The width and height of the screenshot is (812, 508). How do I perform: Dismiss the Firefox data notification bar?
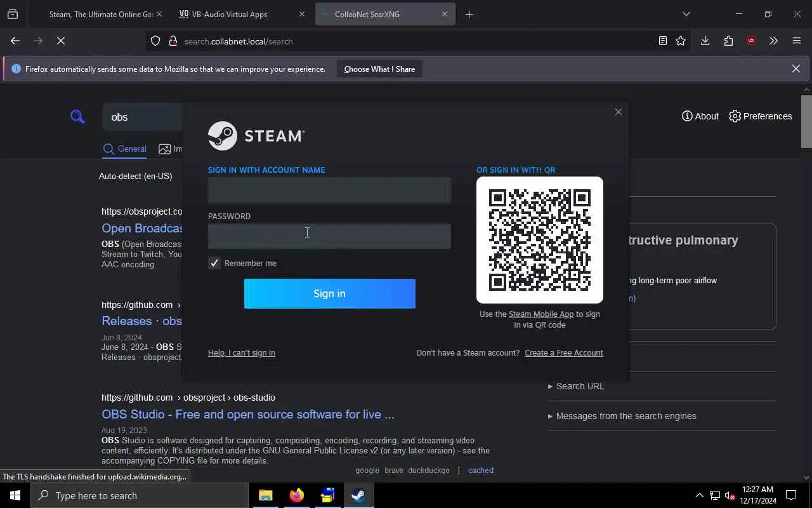(x=796, y=69)
